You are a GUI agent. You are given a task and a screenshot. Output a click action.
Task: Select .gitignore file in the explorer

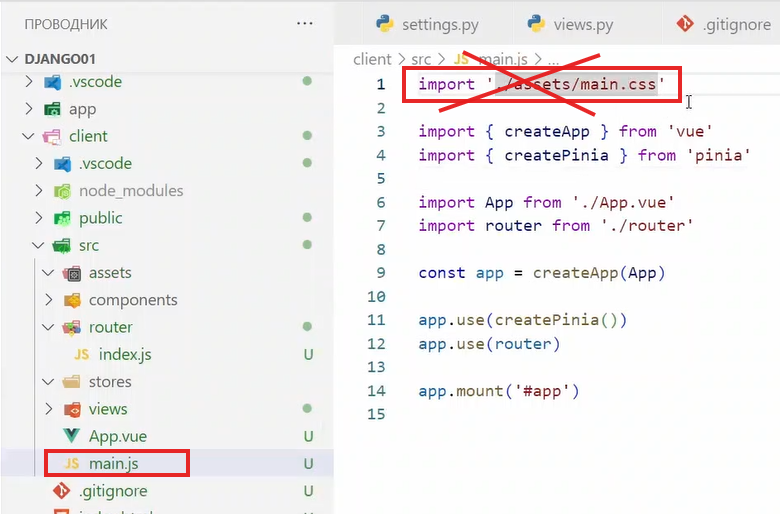point(112,491)
